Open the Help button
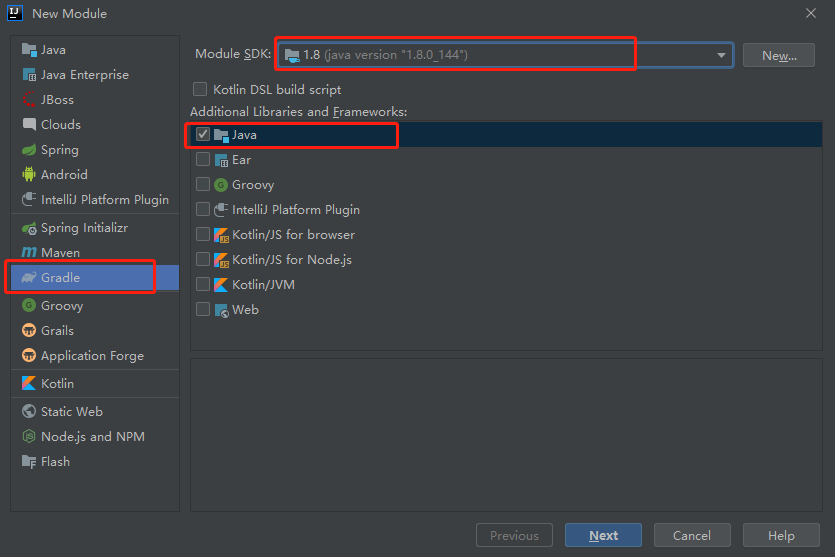Image resolution: width=835 pixels, height=557 pixels. 781,535
